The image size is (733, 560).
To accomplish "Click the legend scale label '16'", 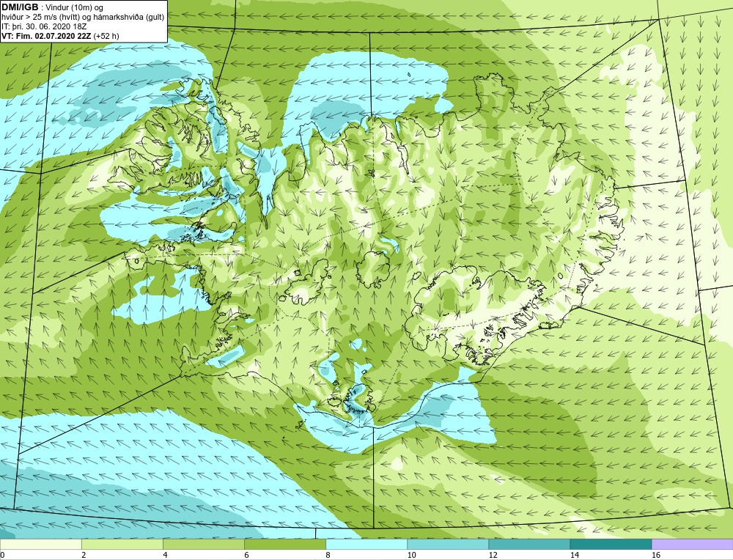I will (x=656, y=555).
